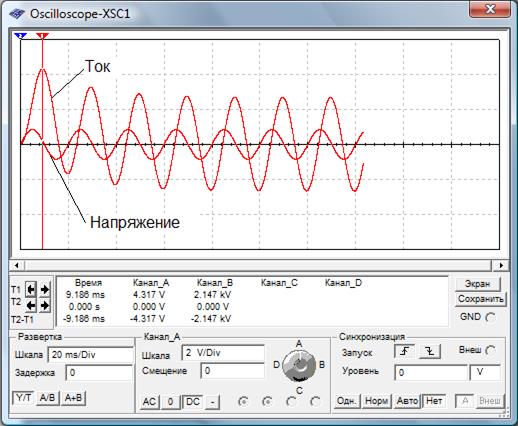This screenshot has height=426, width=518.
Task: Move cursor T1 left with arrow
Action: 31,289
